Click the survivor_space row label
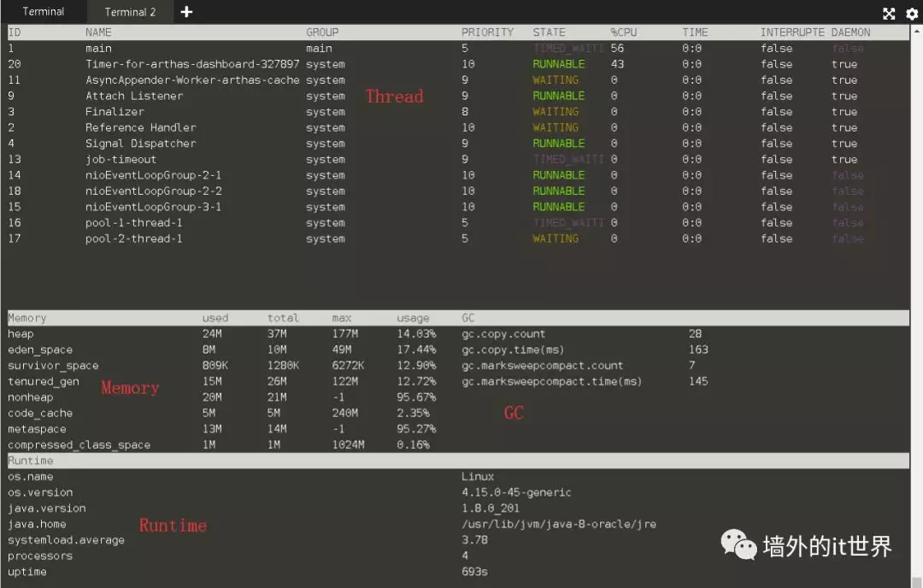This screenshot has height=588, width=923. [x=53, y=366]
